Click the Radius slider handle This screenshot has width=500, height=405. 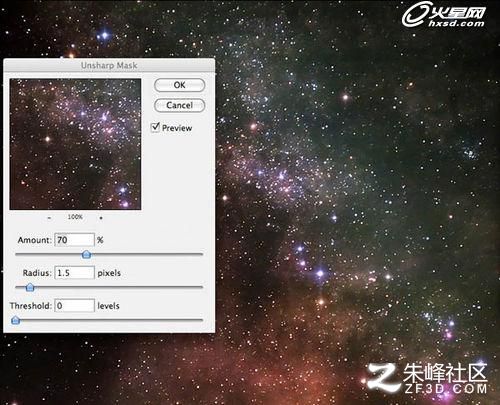click(30, 287)
